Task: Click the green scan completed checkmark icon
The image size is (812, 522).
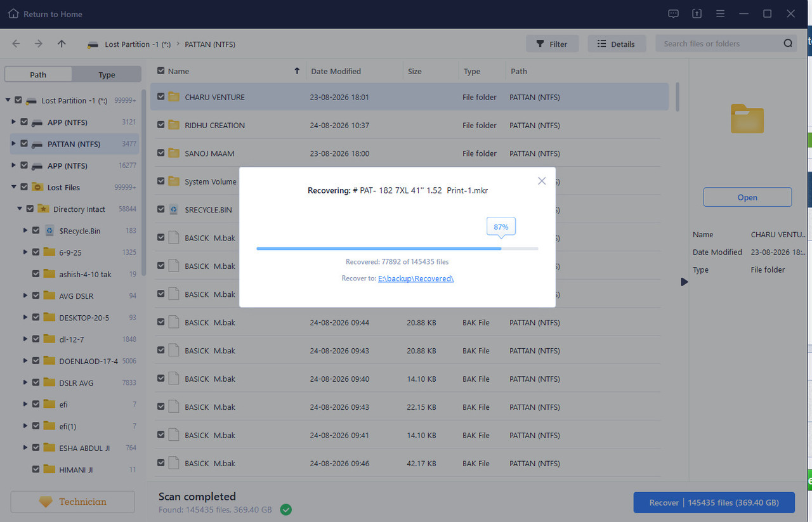Action: click(286, 509)
